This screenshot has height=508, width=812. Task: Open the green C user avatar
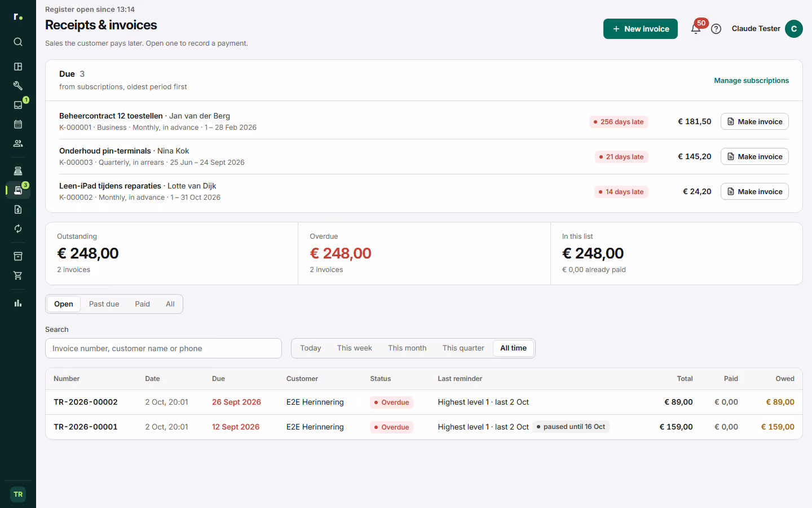794,29
